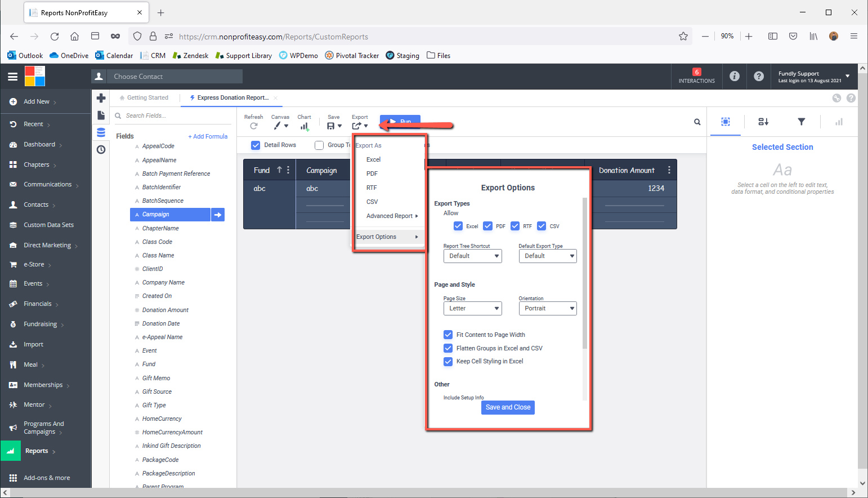Open the hamburger navigation menu
Screen dimensions: 868x498
click(x=12, y=77)
